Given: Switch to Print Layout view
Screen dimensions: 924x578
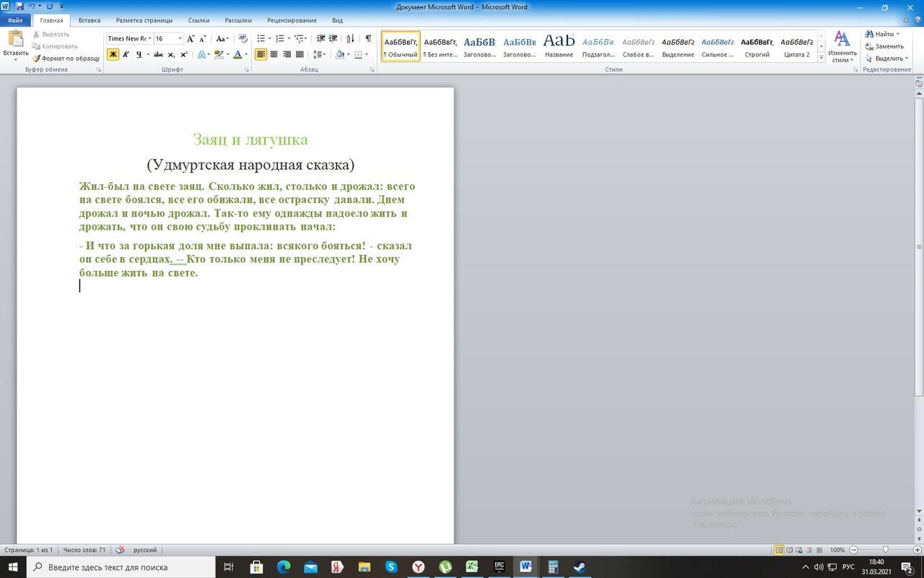Looking at the screenshot, I should click(779, 551).
